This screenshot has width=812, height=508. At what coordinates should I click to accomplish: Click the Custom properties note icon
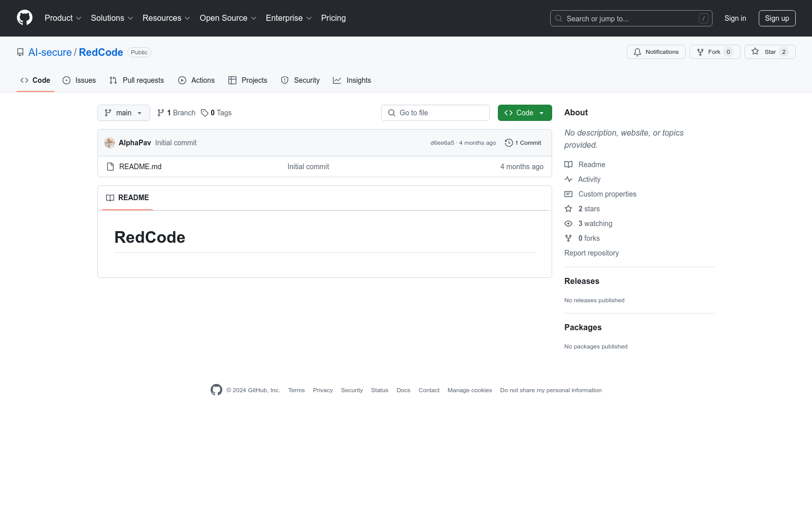pos(568,194)
